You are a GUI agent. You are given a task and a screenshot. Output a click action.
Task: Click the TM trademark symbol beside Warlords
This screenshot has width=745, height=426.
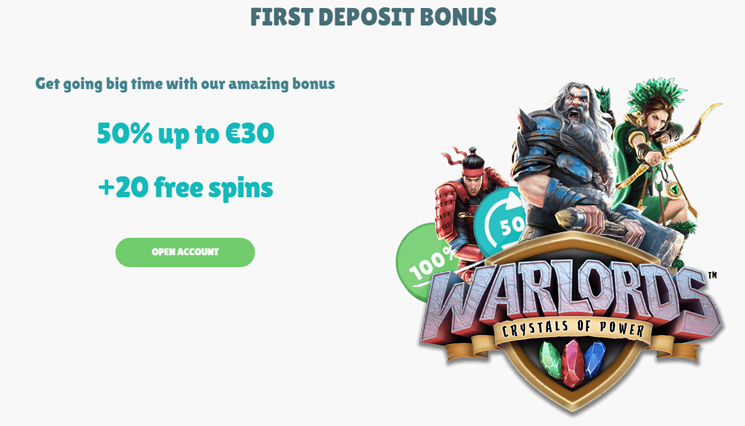coord(712,275)
